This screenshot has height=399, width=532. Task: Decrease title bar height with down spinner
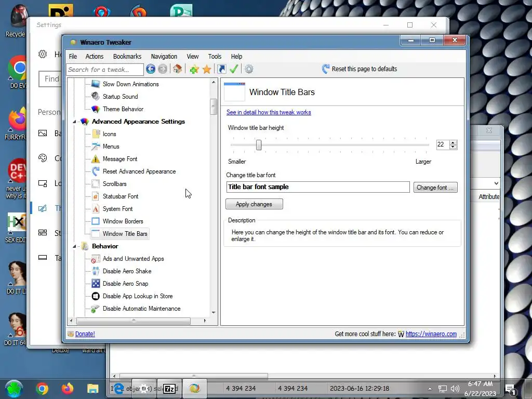[x=453, y=147]
